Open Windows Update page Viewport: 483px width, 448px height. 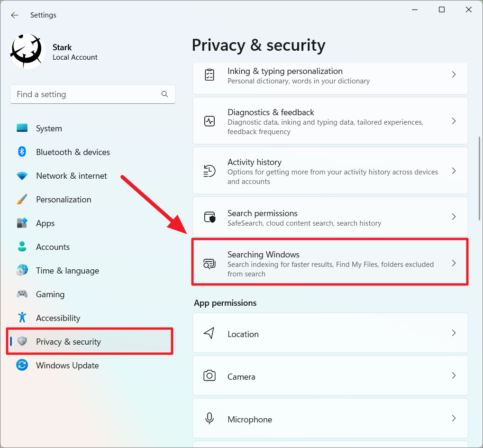coord(67,366)
